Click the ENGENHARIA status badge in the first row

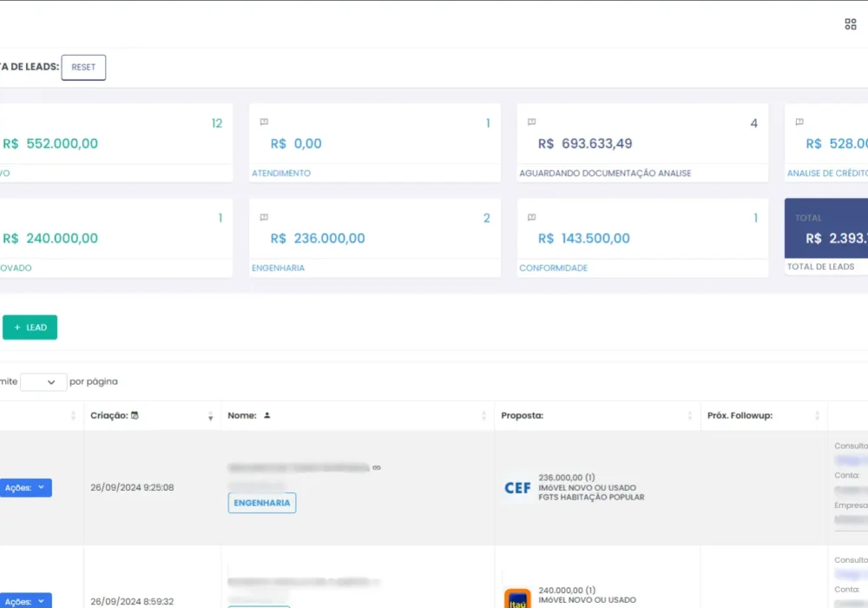(x=261, y=503)
